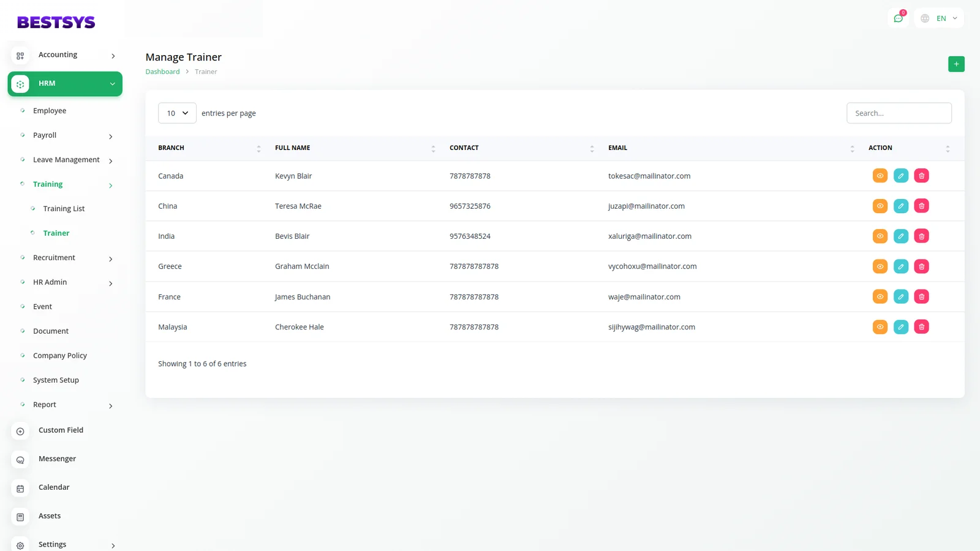Edit the Graham Mcclain trainer entry
The image size is (980, 551).
pos(900,266)
